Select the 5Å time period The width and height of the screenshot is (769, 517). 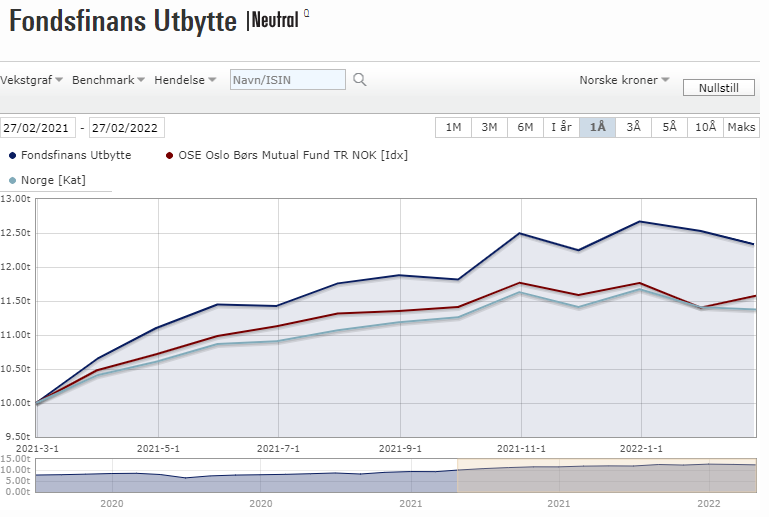[x=669, y=128]
